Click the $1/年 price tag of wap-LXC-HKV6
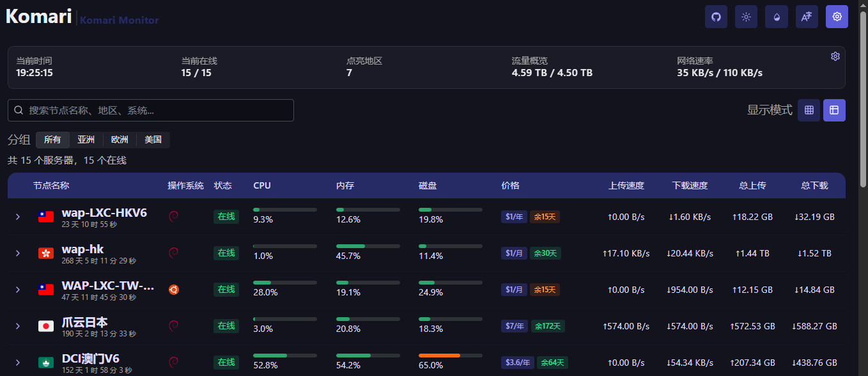Screen dimensions: 868x376 pos(514,217)
